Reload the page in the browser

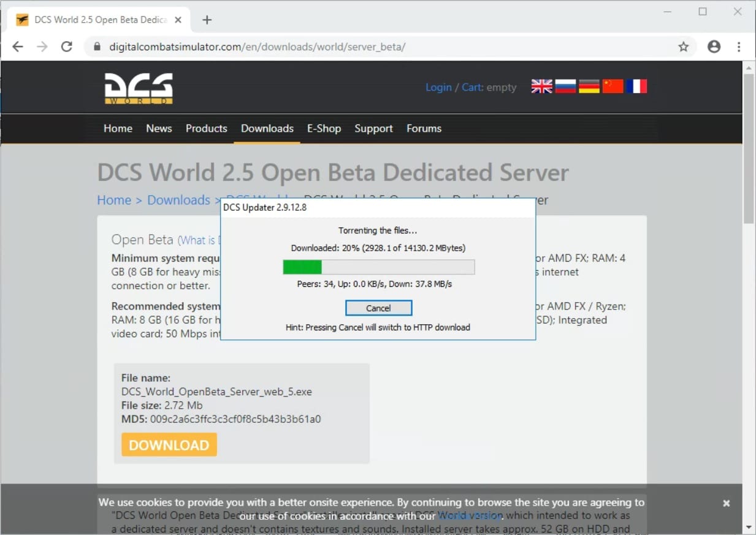67,47
